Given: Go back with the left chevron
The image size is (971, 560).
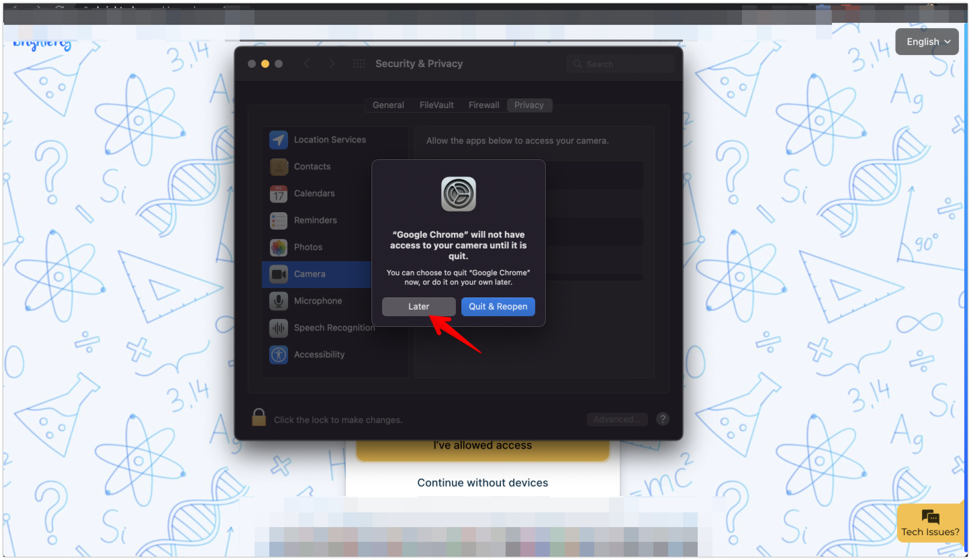Looking at the screenshot, I should tap(307, 64).
